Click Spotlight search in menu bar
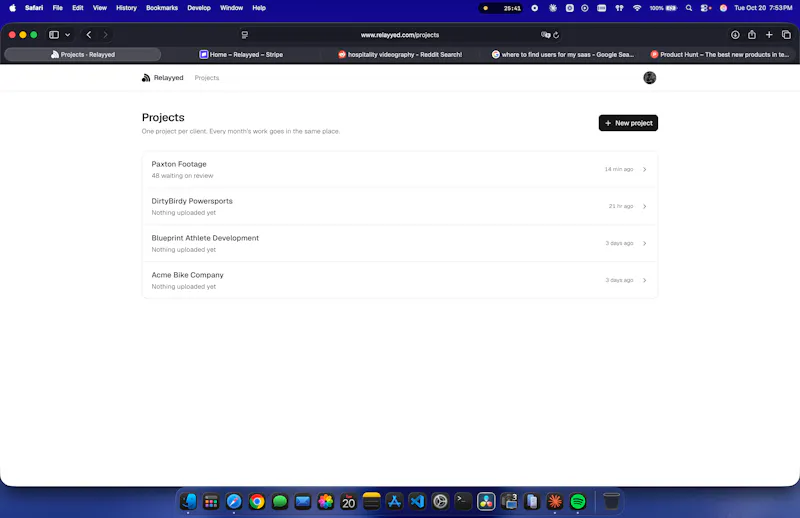This screenshot has height=518, width=800. pos(689,8)
